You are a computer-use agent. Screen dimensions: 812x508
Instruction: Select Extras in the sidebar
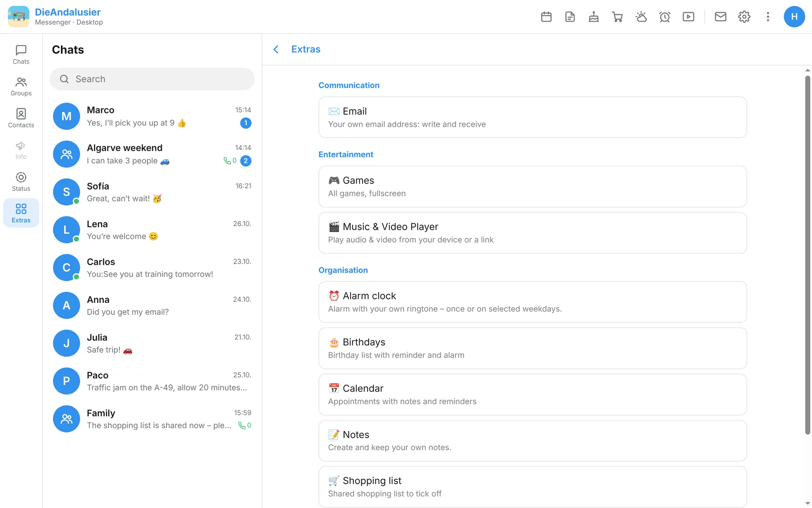[x=21, y=213]
